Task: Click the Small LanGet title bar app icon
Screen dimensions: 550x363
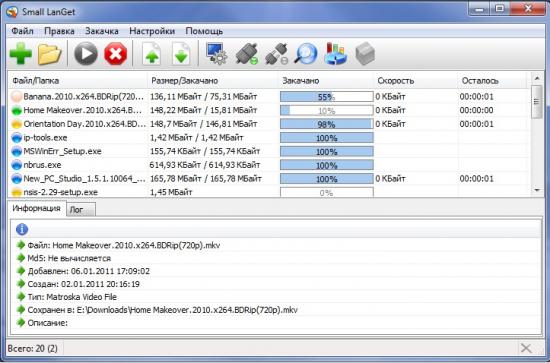Action: [12, 12]
